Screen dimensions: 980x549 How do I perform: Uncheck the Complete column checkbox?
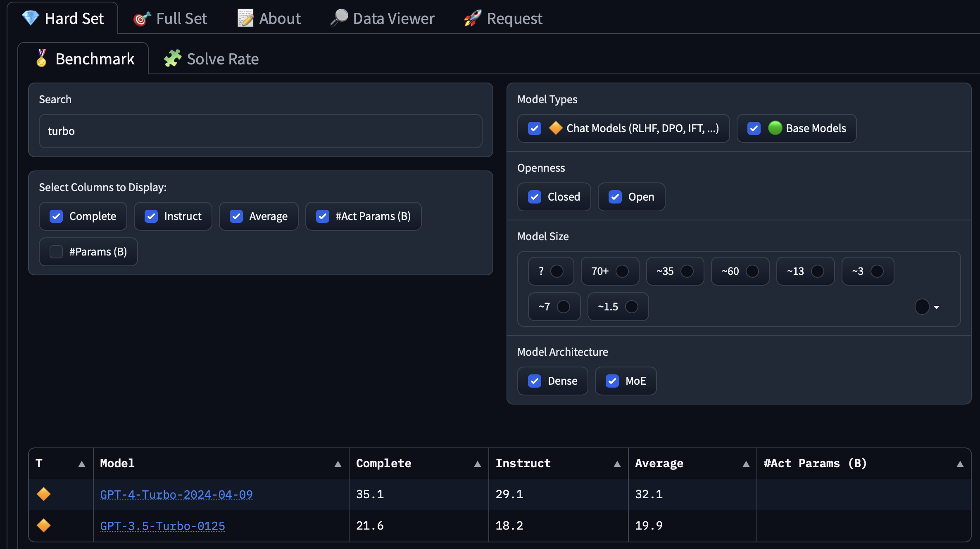[56, 216]
